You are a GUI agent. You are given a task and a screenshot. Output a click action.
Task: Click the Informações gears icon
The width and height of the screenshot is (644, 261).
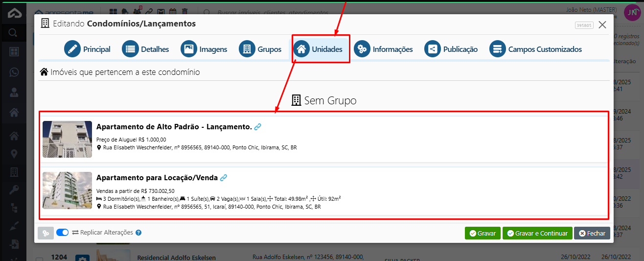(x=362, y=49)
